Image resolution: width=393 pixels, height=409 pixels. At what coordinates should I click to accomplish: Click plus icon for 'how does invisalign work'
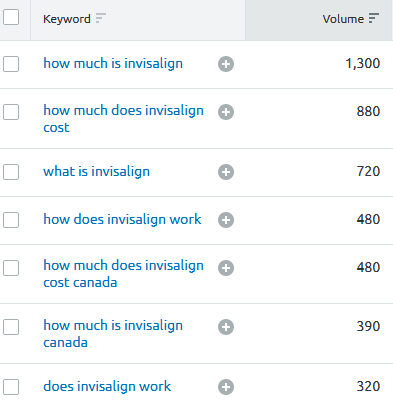point(226,220)
